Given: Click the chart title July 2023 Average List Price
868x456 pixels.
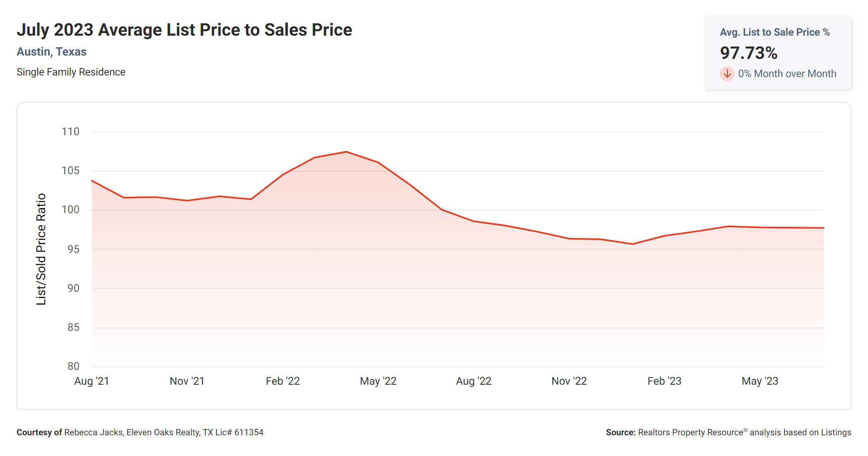Looking at the screenshot, I should coord(184,30).
